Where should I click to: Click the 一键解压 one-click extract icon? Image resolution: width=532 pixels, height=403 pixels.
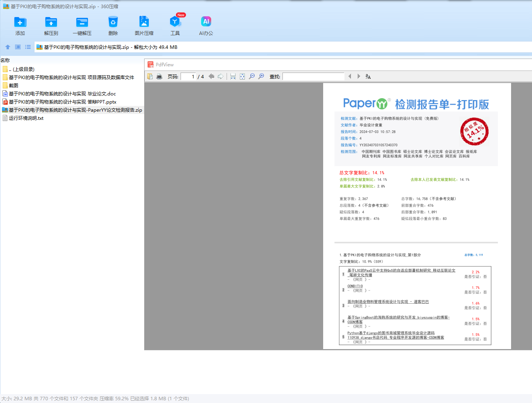pos(82,22)
